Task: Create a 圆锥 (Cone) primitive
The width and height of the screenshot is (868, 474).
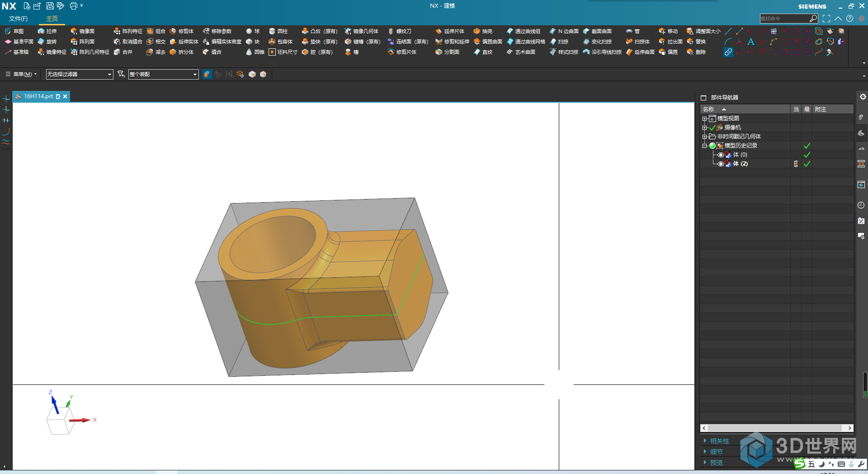Action: pos(255,52)
